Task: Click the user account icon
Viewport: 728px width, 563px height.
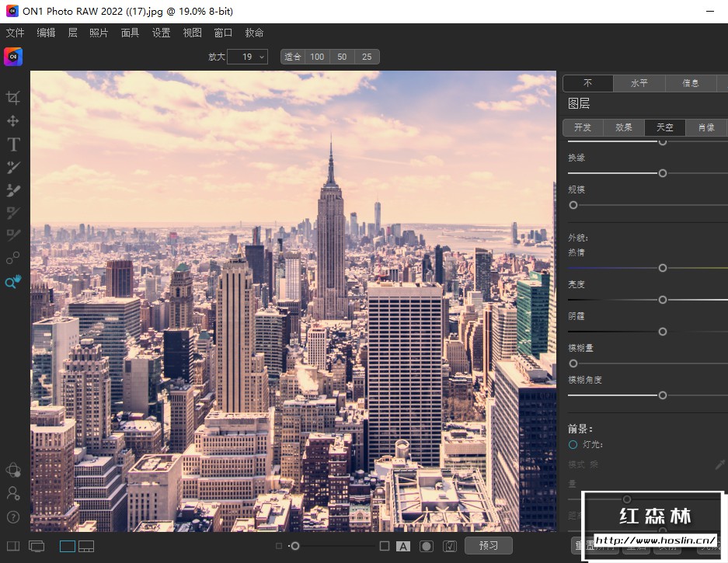Action: click(13, 493)
